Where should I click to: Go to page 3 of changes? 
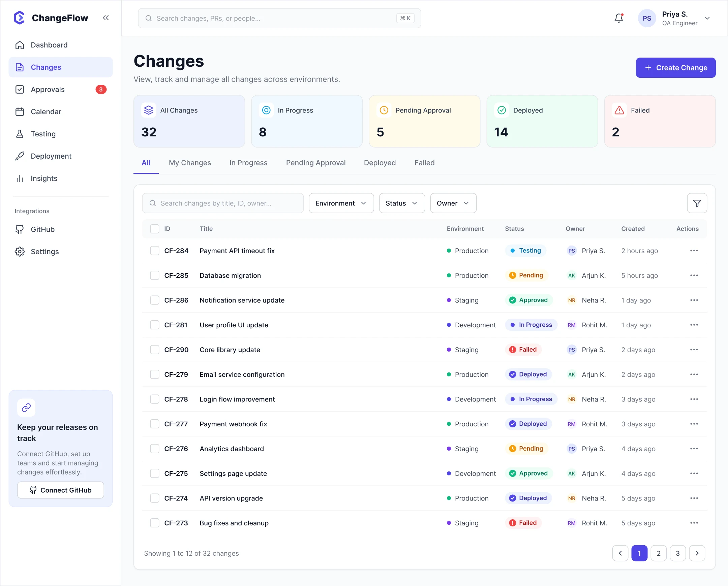tap(677, 553)
